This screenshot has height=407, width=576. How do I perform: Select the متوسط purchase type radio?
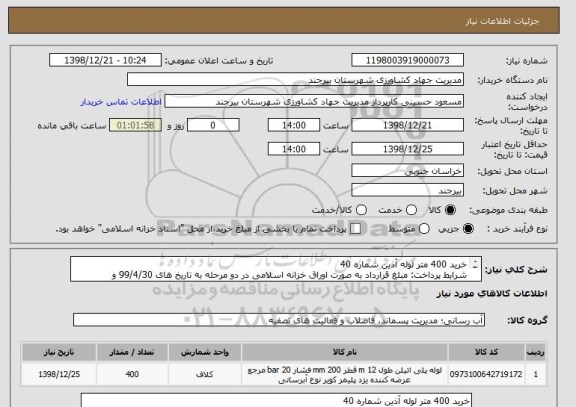pyautogui.click(x=424, y=228)
